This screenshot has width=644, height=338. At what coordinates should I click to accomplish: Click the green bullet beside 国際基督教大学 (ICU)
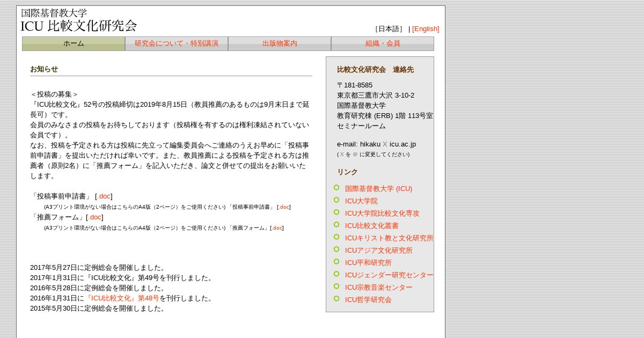pyautogui.click(x=336, y=187)
